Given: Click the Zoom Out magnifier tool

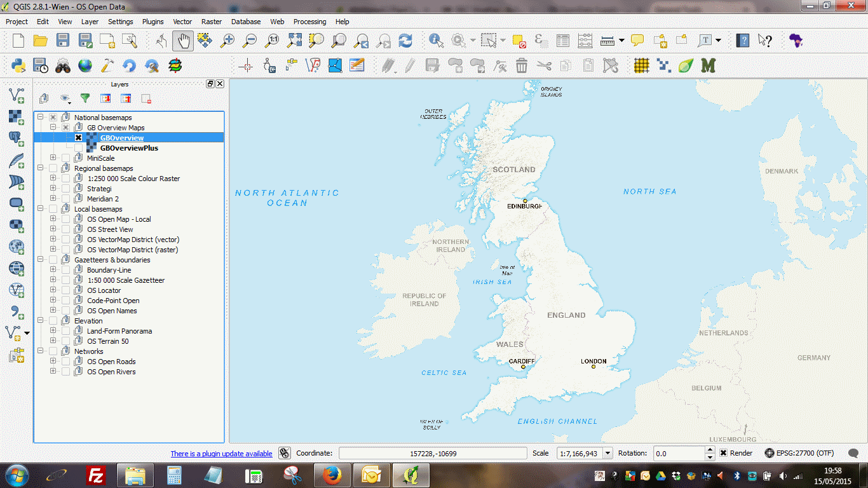Looking at the screenshot, I should coord(250,41).
